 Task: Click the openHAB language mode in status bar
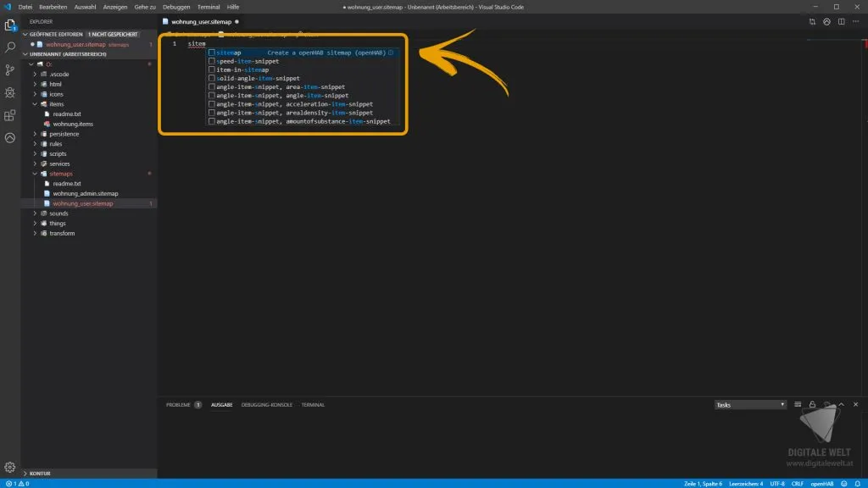click(x=822, y=484)
